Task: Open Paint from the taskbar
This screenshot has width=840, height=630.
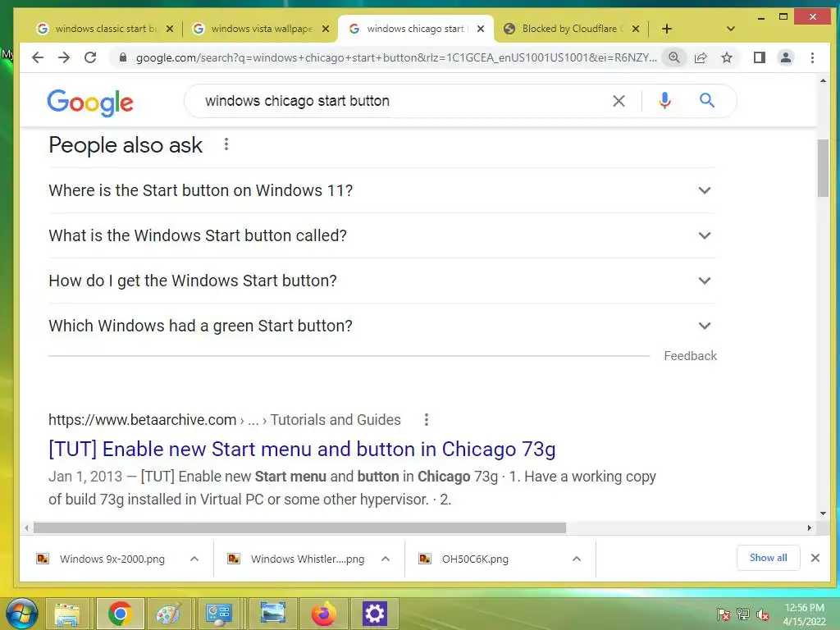Action: (x=169, y=614)
